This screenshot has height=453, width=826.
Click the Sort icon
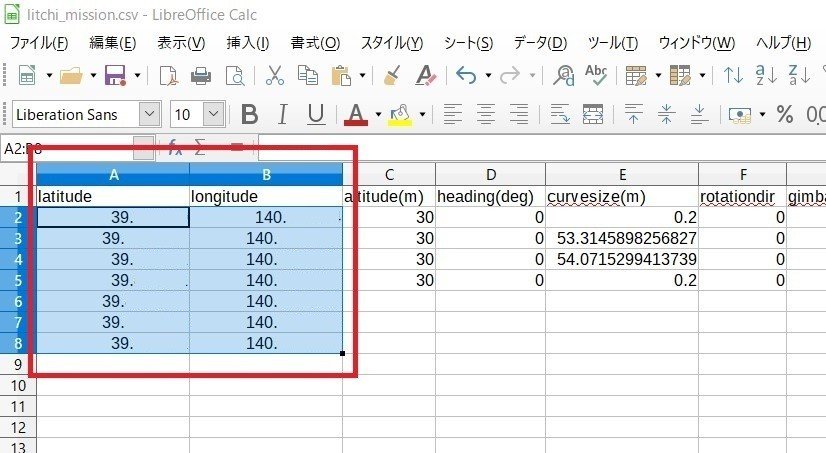tap(733, 75)
